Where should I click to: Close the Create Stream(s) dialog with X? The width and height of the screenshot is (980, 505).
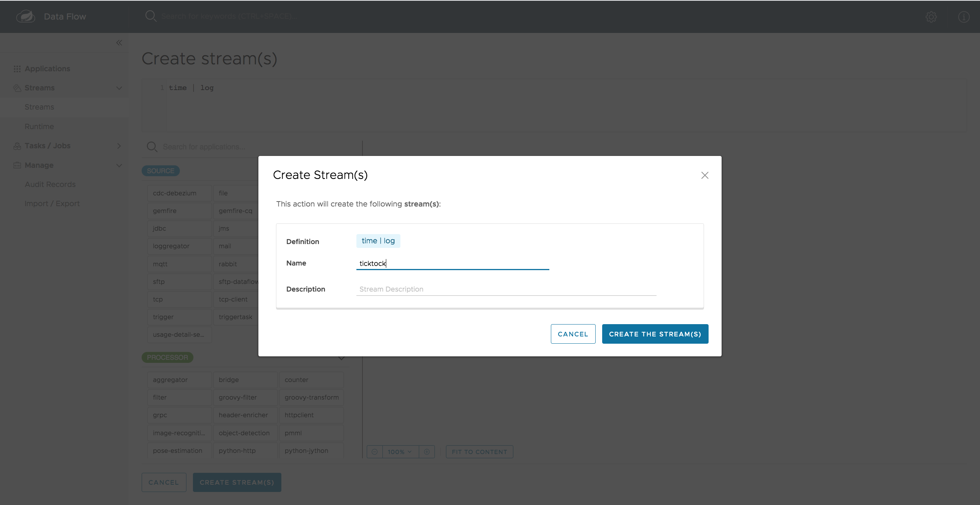(705, 175)
